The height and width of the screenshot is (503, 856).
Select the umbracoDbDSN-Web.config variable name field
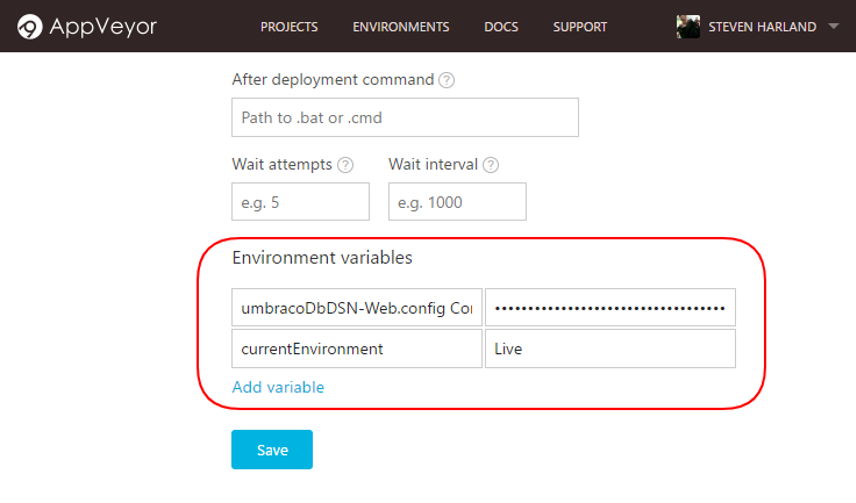356,308
